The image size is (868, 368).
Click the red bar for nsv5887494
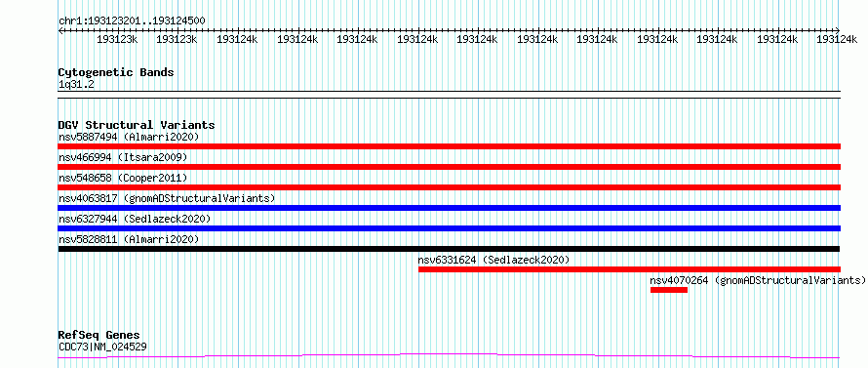(450, 146)
